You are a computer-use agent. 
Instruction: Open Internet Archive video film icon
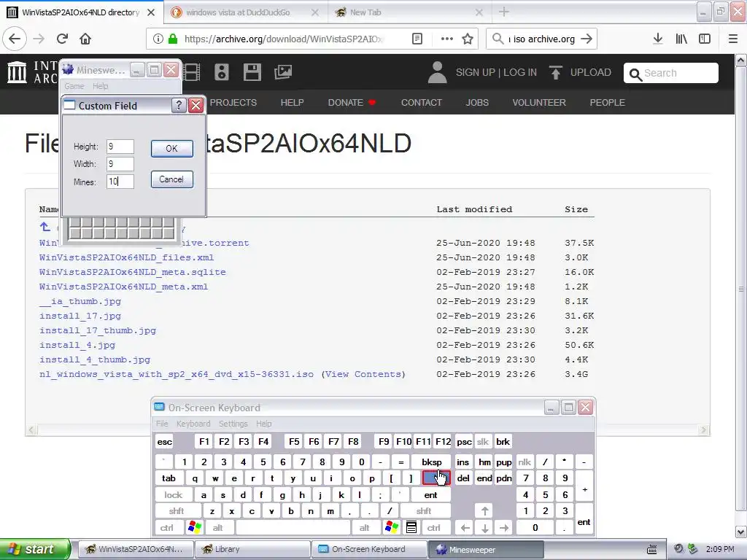click(x=192, y=72)
